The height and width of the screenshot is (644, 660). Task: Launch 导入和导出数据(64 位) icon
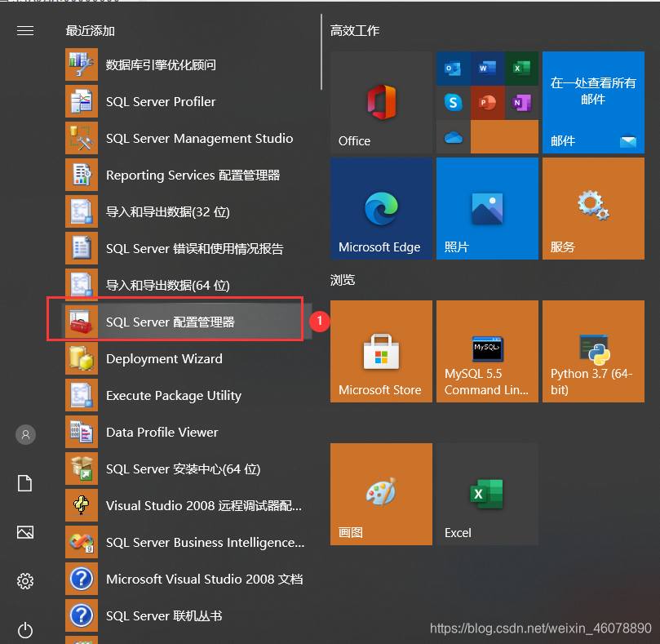click(82, 285)
